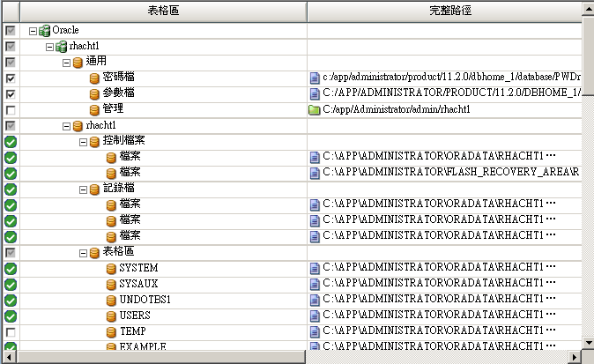Click the folder icon in 管理 path
Image resolution: width=594 pixels, height=364 pixels.
315,110
